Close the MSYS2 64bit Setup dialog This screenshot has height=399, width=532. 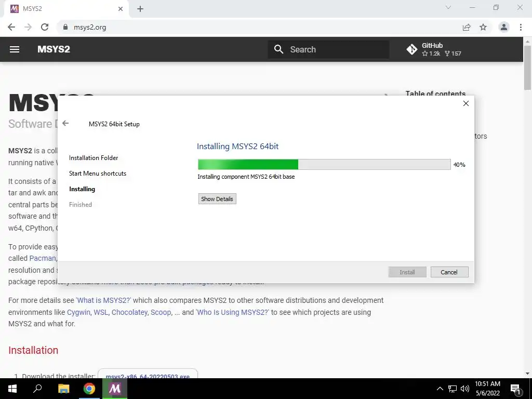click(x=466, y=103)
